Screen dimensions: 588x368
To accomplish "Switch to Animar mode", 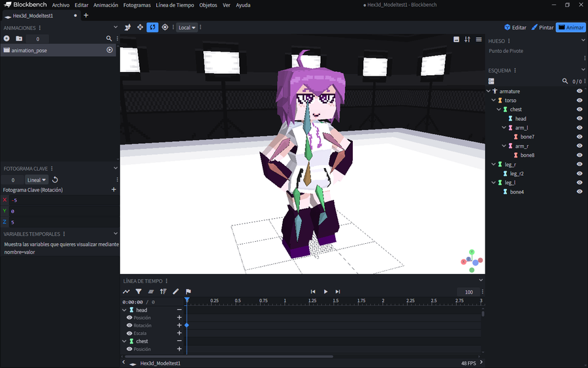I will coord(571,27).
